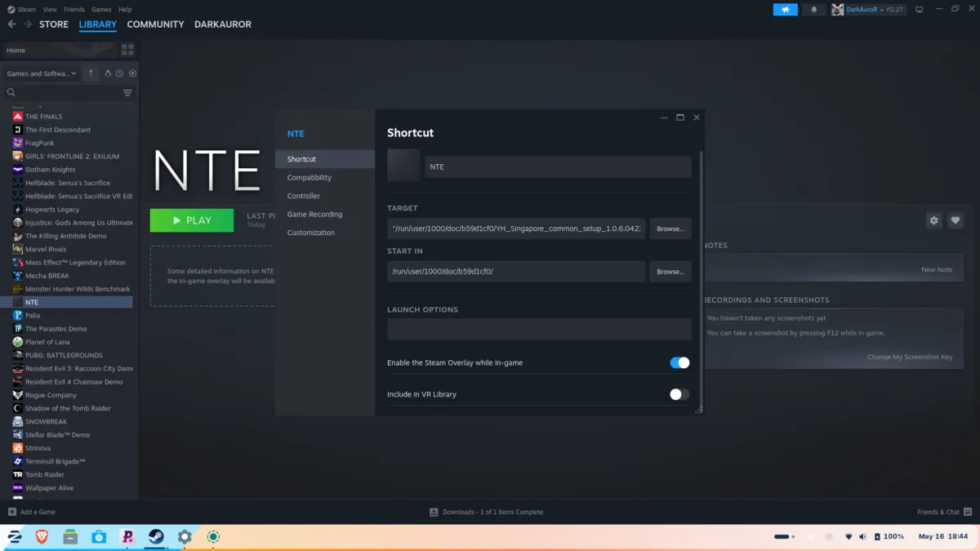Open system Settings gear in taskbar
Viewport: 980px width, 551px height.
pyautogui.click(x=185, y=536)
